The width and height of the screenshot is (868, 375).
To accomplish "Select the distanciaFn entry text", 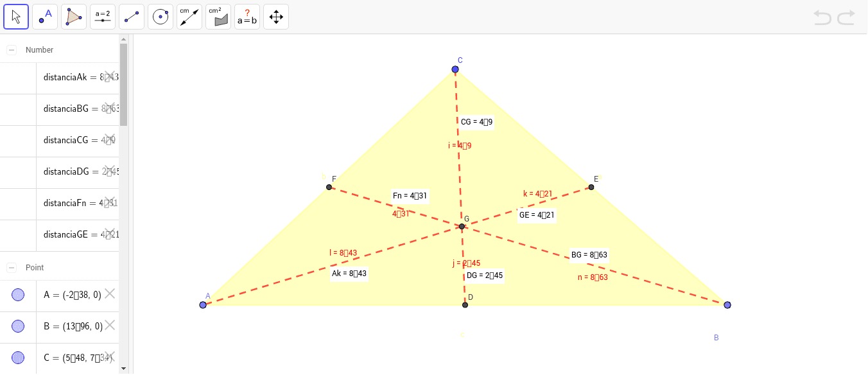I will coord(81,203).
